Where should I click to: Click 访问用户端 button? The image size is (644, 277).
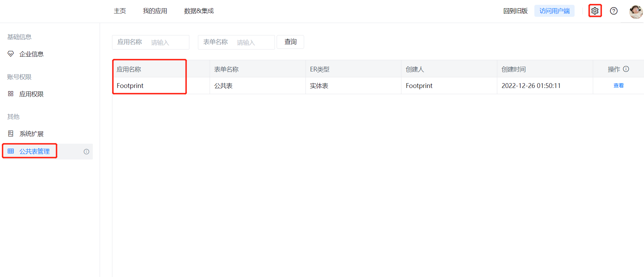[554, 11]
